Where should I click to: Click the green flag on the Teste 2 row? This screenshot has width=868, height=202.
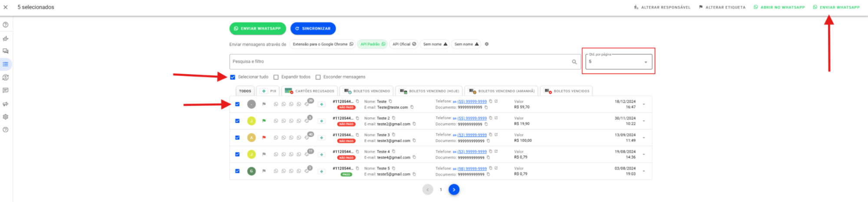coord(264,121)
